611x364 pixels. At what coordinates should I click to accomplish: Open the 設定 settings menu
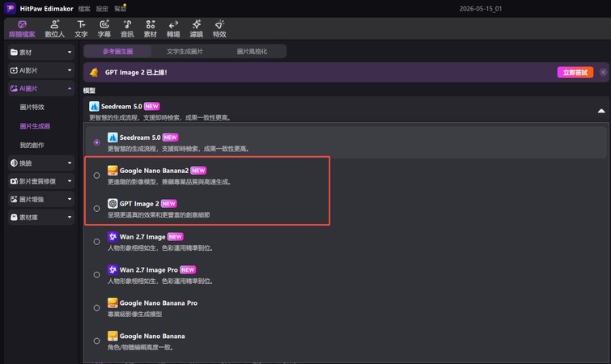pyautogui.click(x=102, y=9)
